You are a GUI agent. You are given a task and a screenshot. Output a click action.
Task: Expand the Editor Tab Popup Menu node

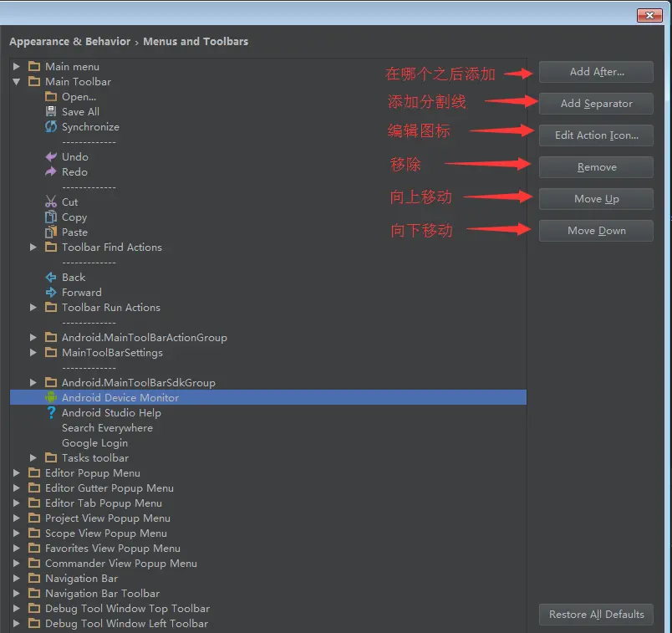[x=16, y=503]
